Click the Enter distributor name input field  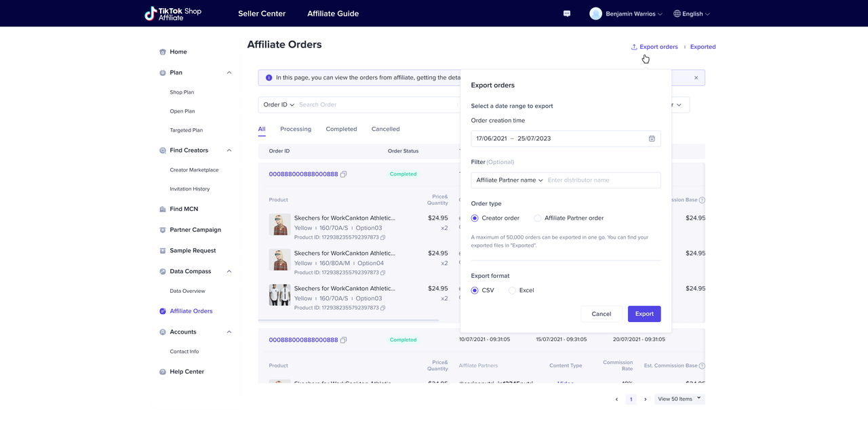point(600,180)
